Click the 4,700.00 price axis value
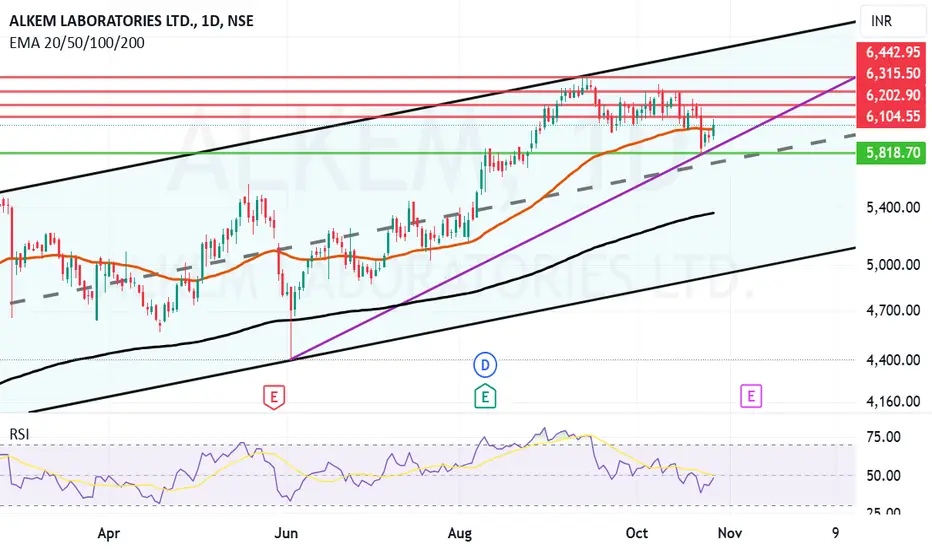 tap(893, 310)
